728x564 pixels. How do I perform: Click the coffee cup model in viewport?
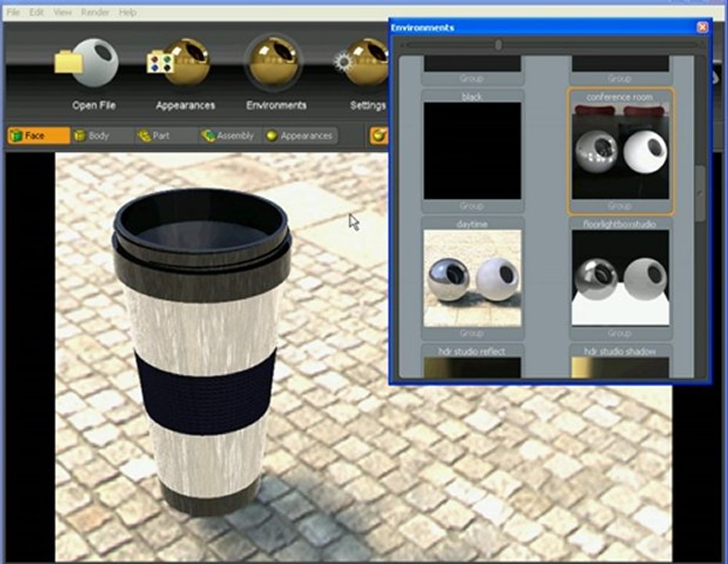tap(202, 353)
